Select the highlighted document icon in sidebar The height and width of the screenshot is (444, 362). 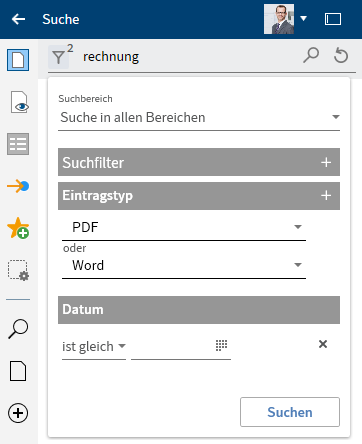pyautogui.click(x=18, y=60)
